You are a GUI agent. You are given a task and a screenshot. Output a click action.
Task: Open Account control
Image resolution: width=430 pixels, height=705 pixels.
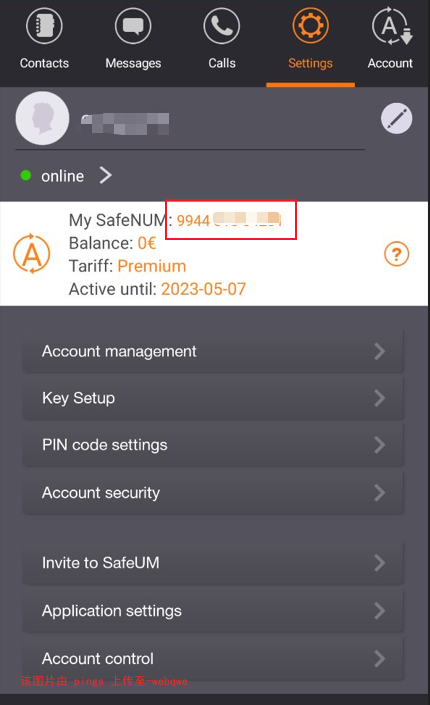[x=213, y=659]
